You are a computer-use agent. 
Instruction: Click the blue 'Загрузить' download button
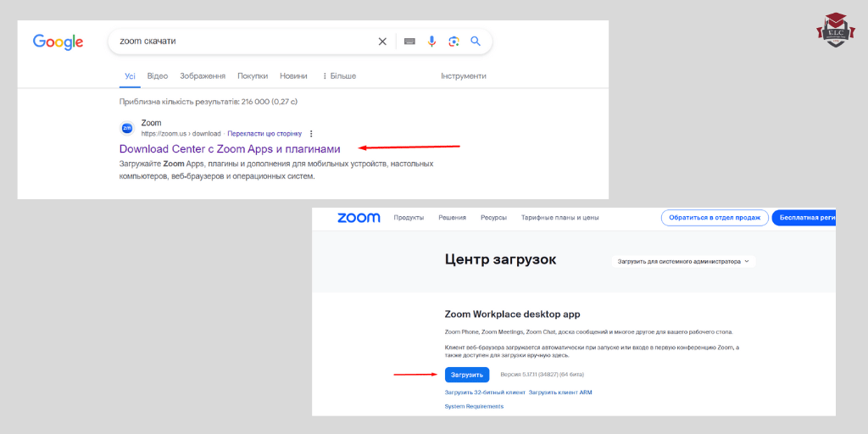(467, 375)
